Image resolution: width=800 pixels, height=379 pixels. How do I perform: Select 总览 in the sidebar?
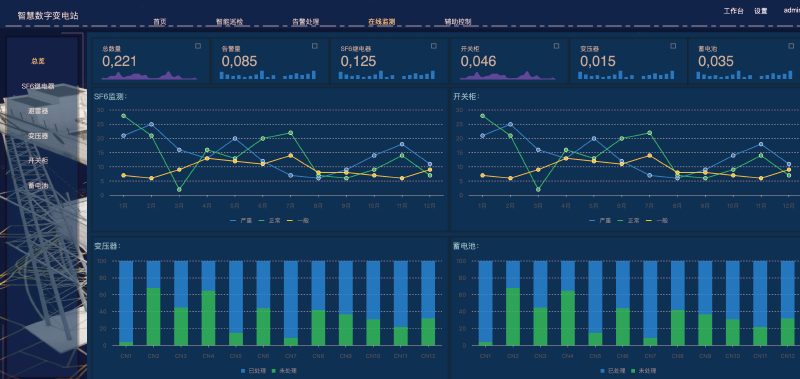click(x=38, y=61)
